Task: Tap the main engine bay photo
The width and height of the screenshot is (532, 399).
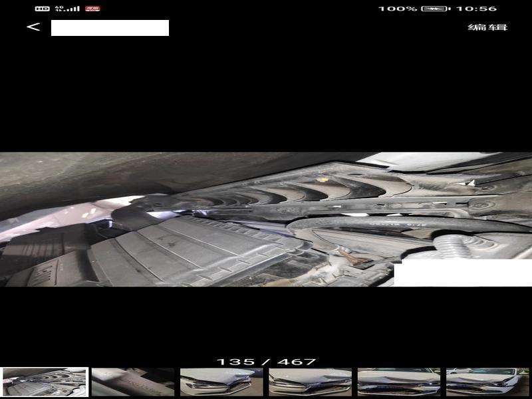Action: coord(266,219)
